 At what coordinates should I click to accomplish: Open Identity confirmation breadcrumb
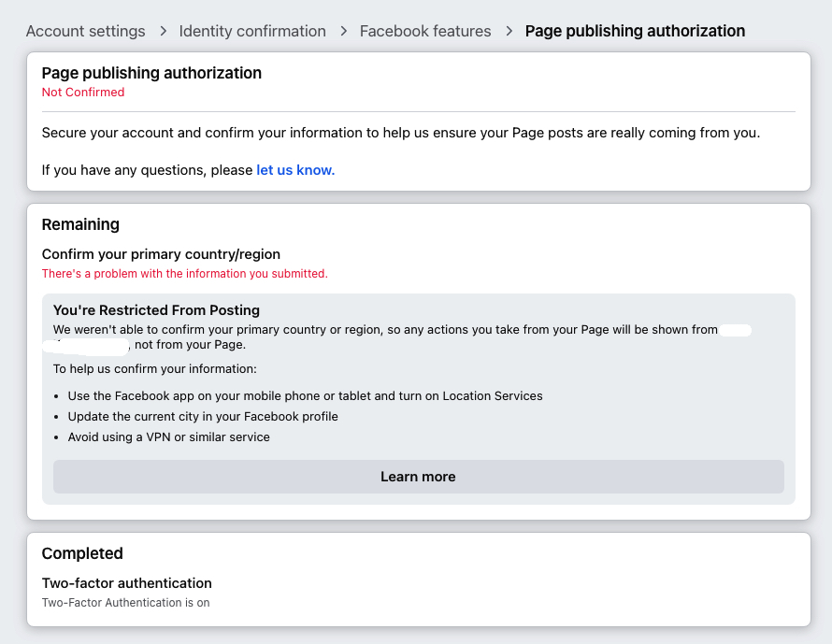[x=252, y=31]
